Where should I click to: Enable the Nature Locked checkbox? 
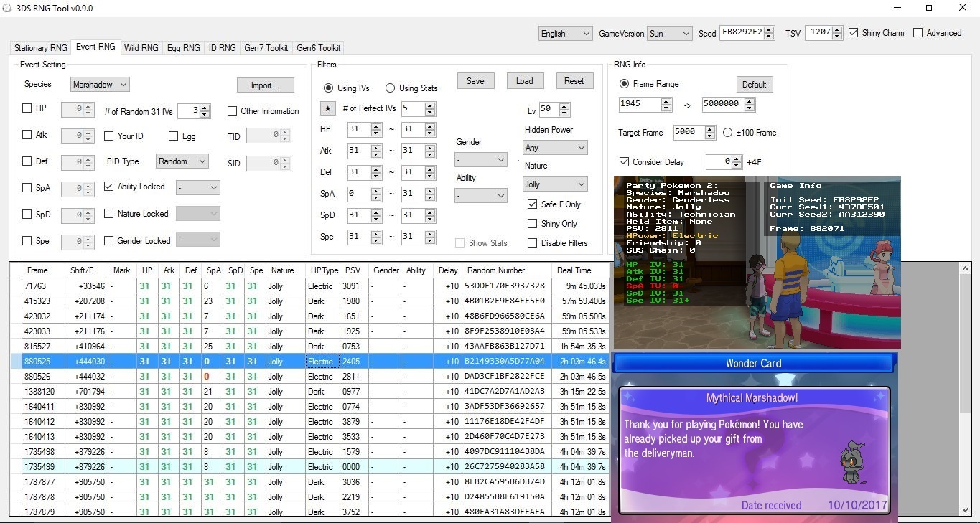click(x=109, y=213)
